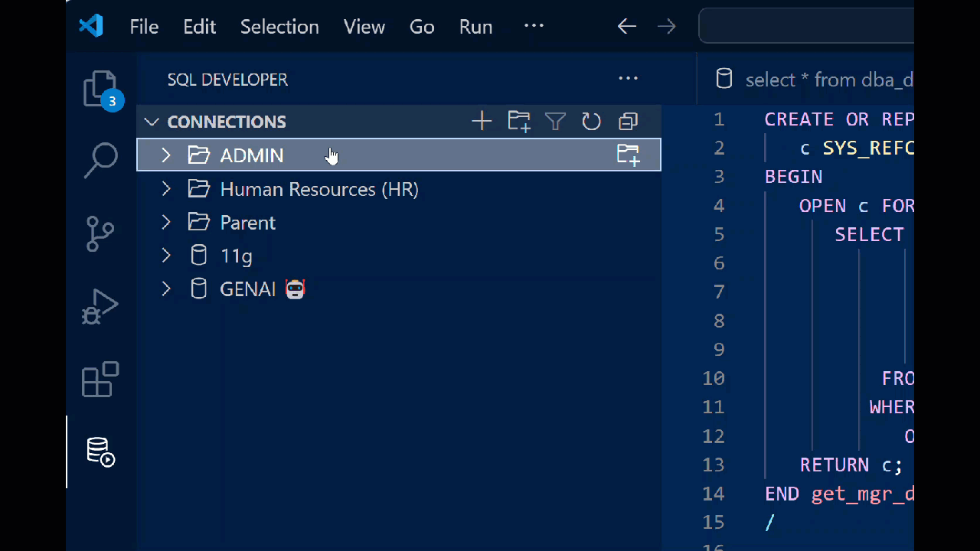Open the Edit menu
The width and height of the screenshot is (980, 551).
(199, 27)
